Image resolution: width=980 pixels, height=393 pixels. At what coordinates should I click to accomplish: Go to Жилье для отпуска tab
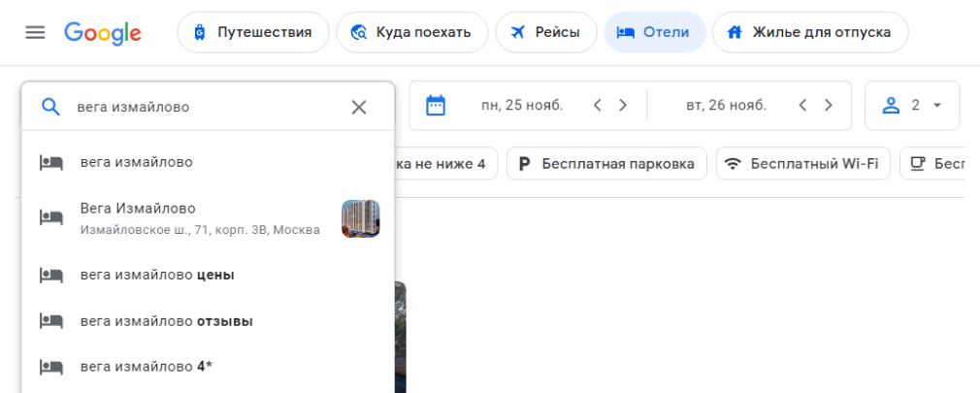point(810,32)
